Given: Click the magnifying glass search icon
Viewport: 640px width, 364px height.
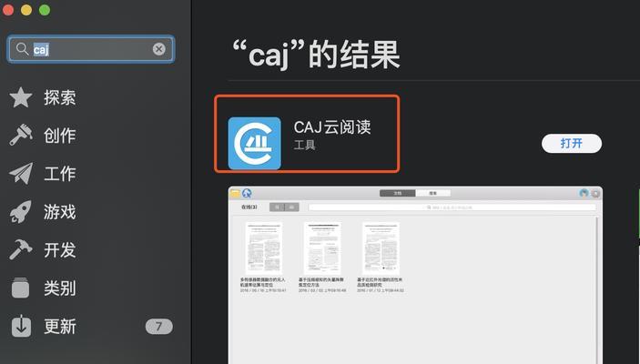Looking at the screenshot, I should 22,49.
